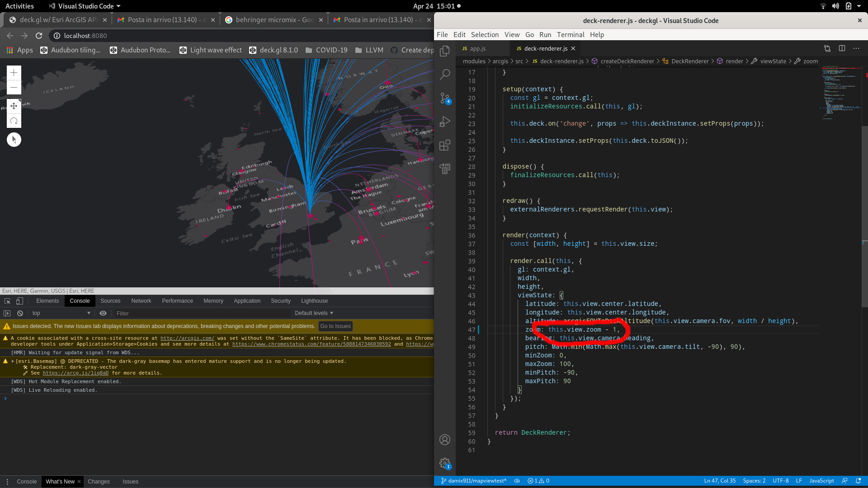The height and width of the screenshot is (488, 868).
Task: Open the 'Default levels' dropdown
Action: (x=314, y=313)
